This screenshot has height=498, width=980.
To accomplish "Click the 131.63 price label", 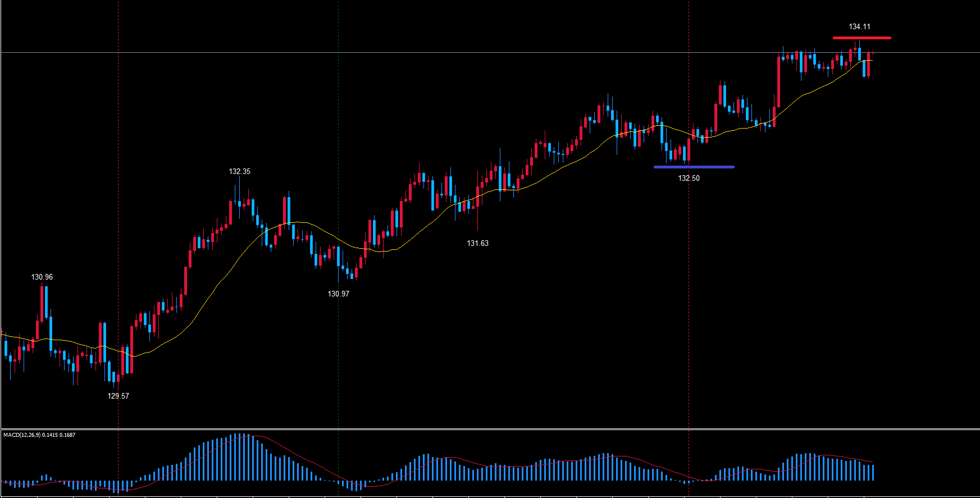I will click(477, 243).
